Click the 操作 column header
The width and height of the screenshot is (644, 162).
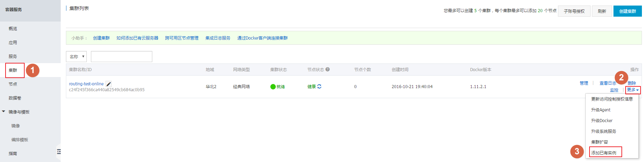635,69
